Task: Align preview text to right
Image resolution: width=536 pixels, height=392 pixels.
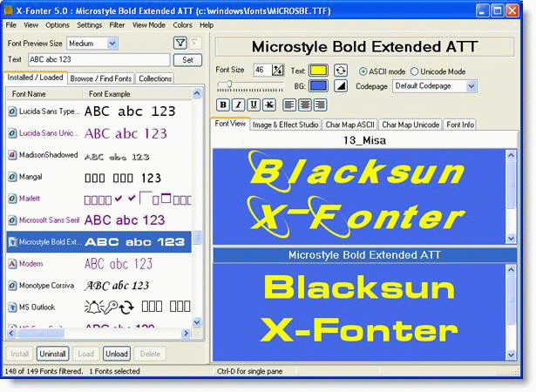Action: (x=321, y=105)
